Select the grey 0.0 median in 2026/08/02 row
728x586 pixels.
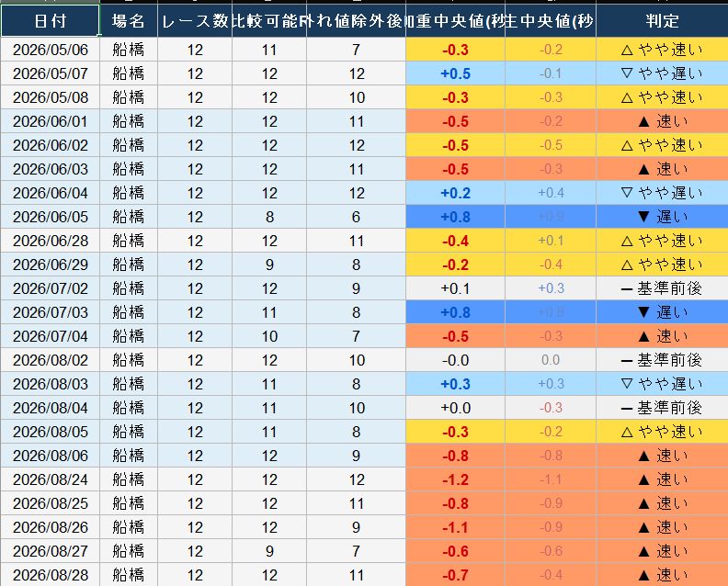click(x=551, y=360)
